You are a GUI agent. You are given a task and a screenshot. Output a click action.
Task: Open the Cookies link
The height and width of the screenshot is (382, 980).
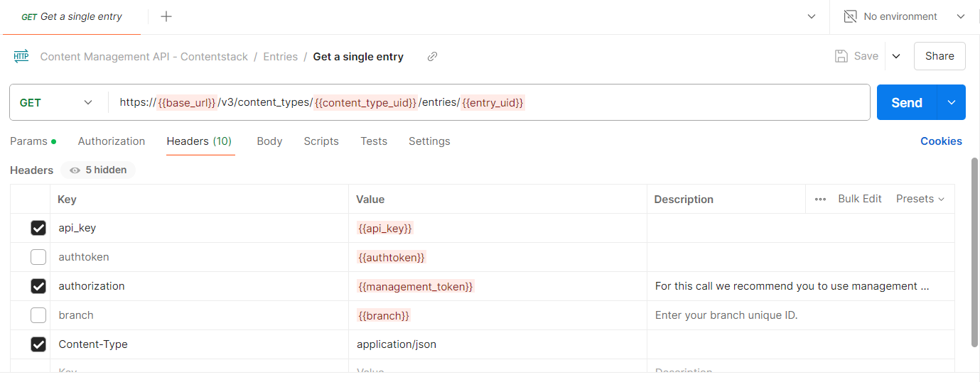tap(941, 141)
